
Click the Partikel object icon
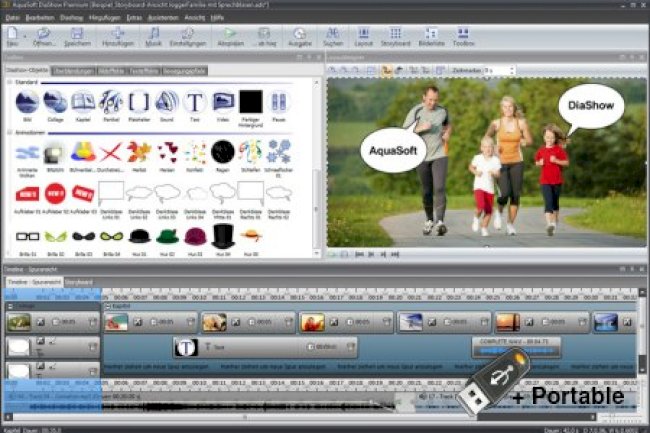click(x=111, y=102)
